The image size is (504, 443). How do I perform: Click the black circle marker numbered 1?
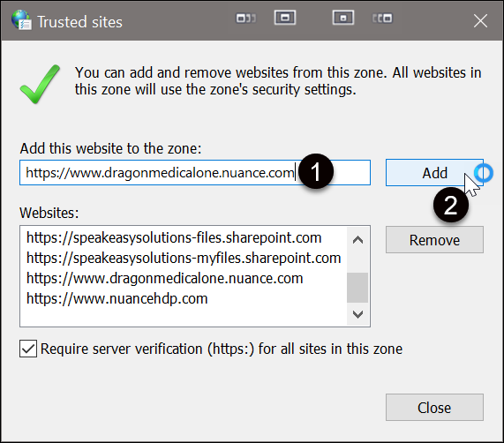point(316,171)
